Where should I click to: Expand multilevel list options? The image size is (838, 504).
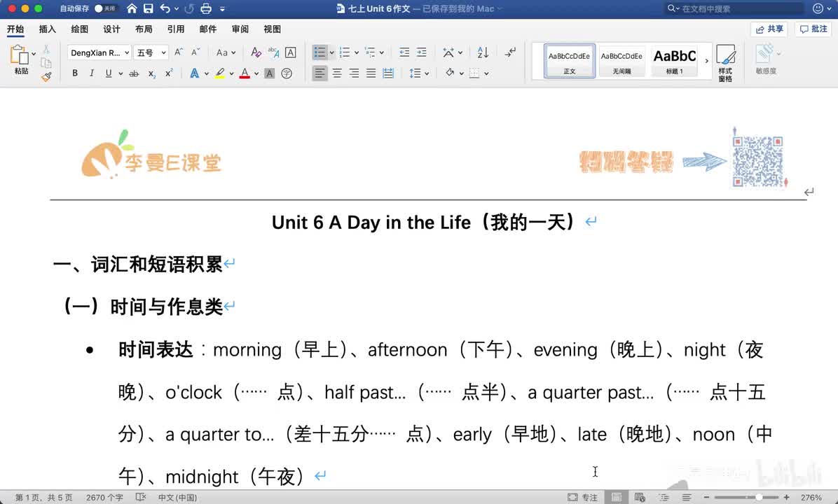(382, 52)
